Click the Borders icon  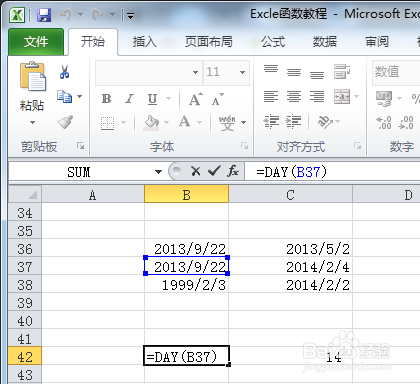(107, 123)
